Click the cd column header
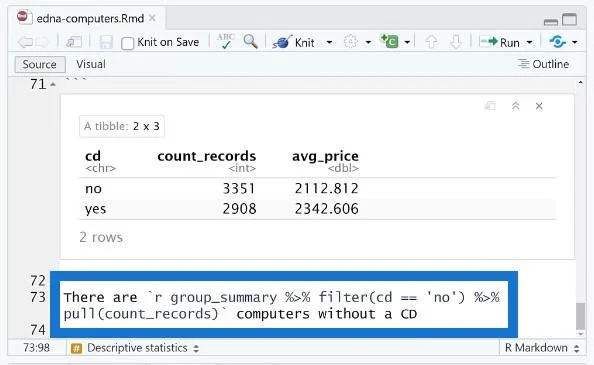Viewport: 594px width, 365px height. pyautogui.click(x=93, y=156)
